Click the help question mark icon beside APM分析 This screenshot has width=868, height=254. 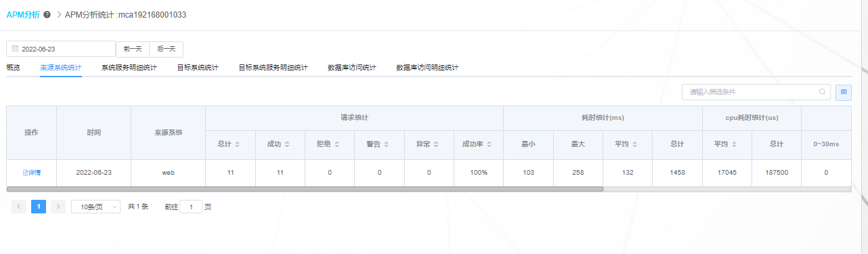click(47, 14)
